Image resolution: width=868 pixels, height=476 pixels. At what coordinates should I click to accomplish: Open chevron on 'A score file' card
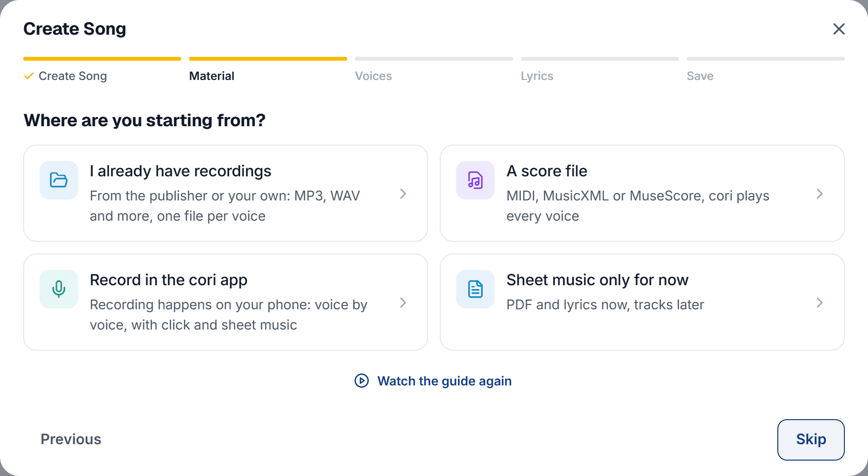pos(820,194)
